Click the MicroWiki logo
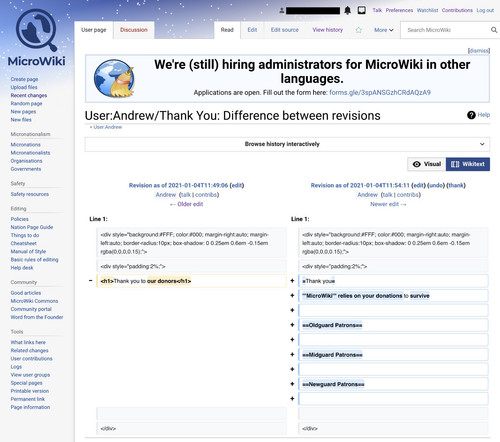Screen dimensions: 500x442 click(37, 37)
